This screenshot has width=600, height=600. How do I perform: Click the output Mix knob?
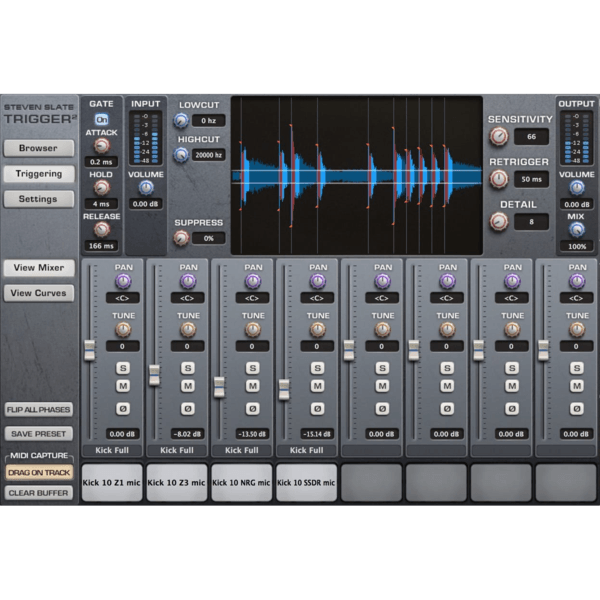[x=574, y=230]
